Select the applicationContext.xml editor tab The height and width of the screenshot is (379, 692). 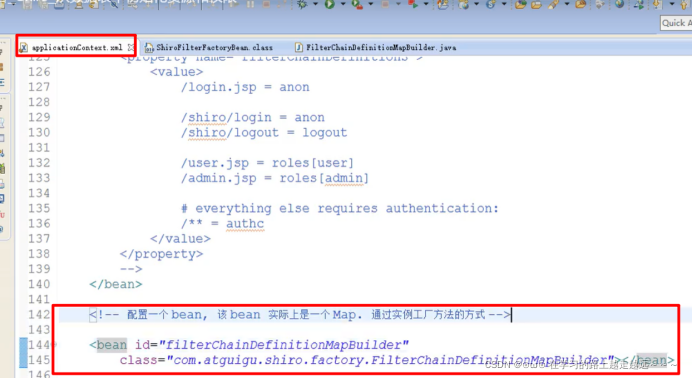tap(72, 47)
